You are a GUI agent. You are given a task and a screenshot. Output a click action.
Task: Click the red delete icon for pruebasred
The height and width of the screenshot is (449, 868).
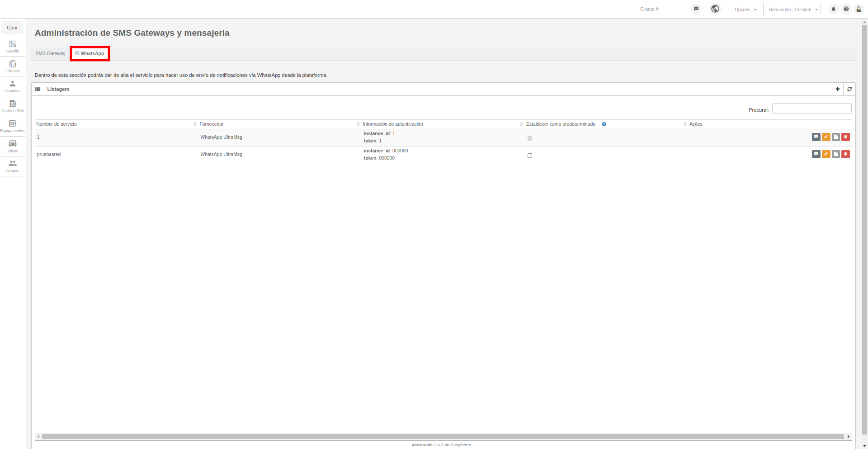846,154
